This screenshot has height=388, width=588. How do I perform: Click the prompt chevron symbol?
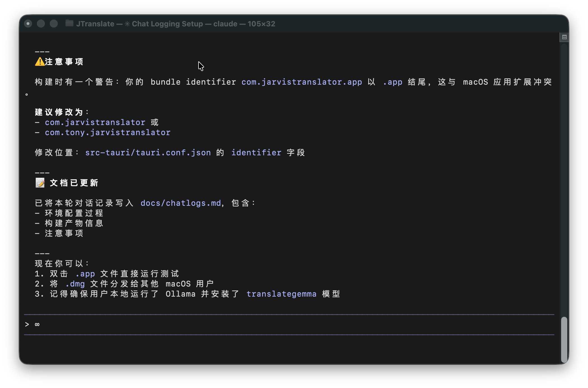click(27, 324)
